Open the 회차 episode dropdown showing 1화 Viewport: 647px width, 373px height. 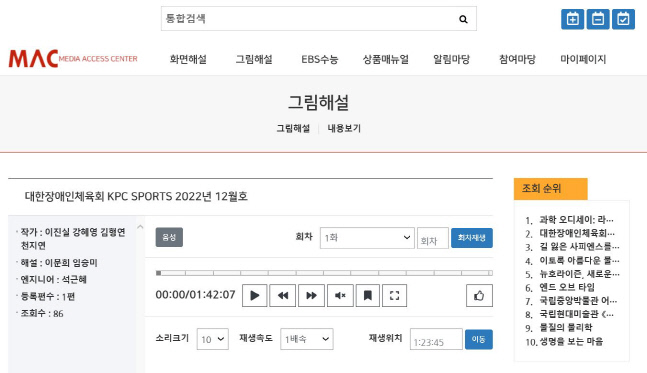(x=367, y=238)
